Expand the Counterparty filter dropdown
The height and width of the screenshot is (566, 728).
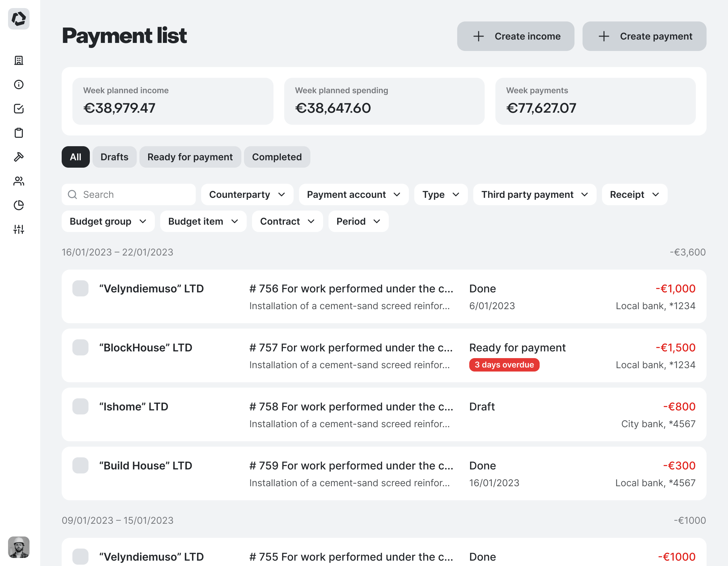click(247, 194)
